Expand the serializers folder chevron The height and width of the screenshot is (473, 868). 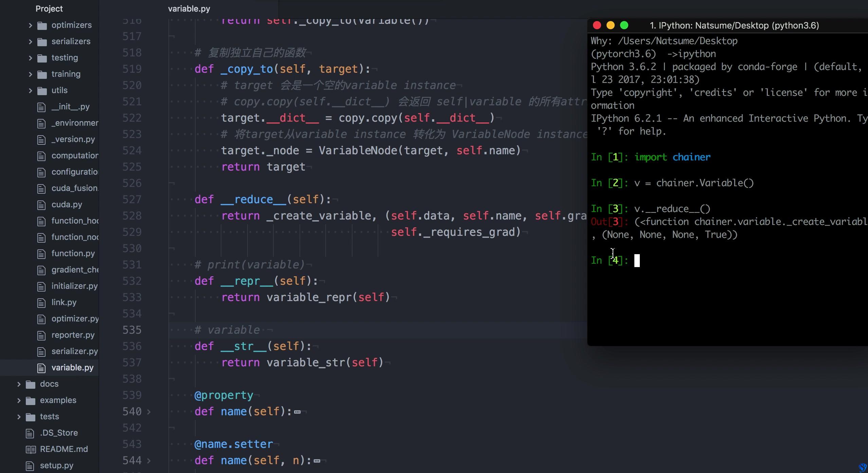30,41
